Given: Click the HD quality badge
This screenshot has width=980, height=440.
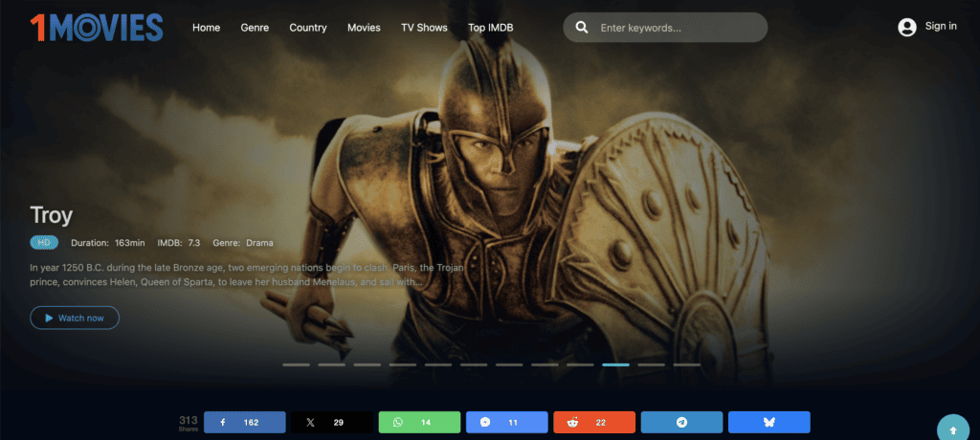Looking at the screenshot, I should coord(44,243).
